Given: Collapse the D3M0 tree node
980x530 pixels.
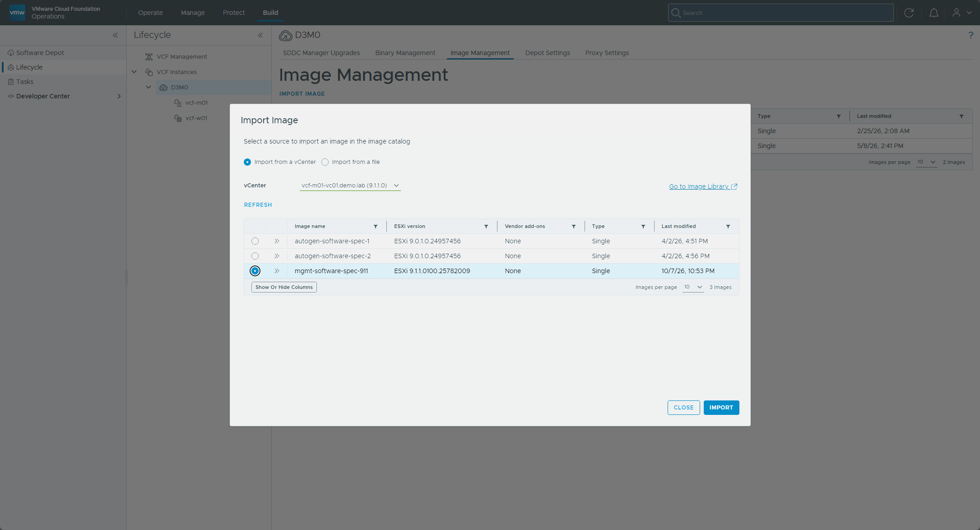Looking at the screenshot, I should click(x=149, y=87).
